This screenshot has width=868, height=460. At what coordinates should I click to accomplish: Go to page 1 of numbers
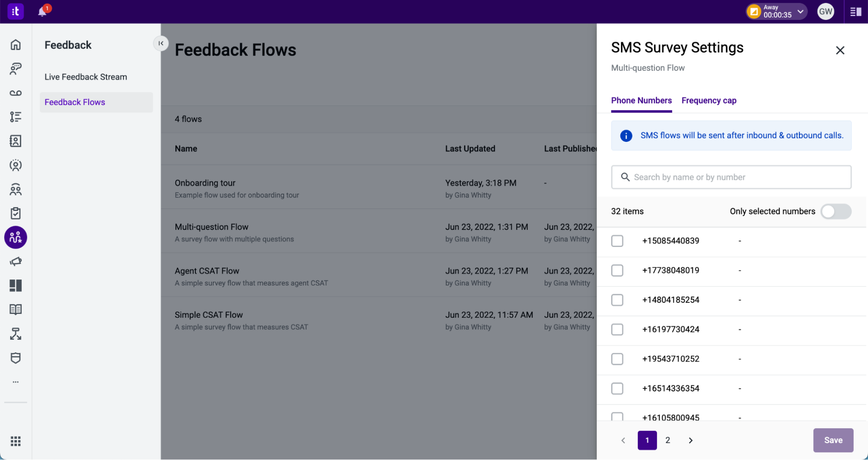pyautogui.click(x=647, y=440)
